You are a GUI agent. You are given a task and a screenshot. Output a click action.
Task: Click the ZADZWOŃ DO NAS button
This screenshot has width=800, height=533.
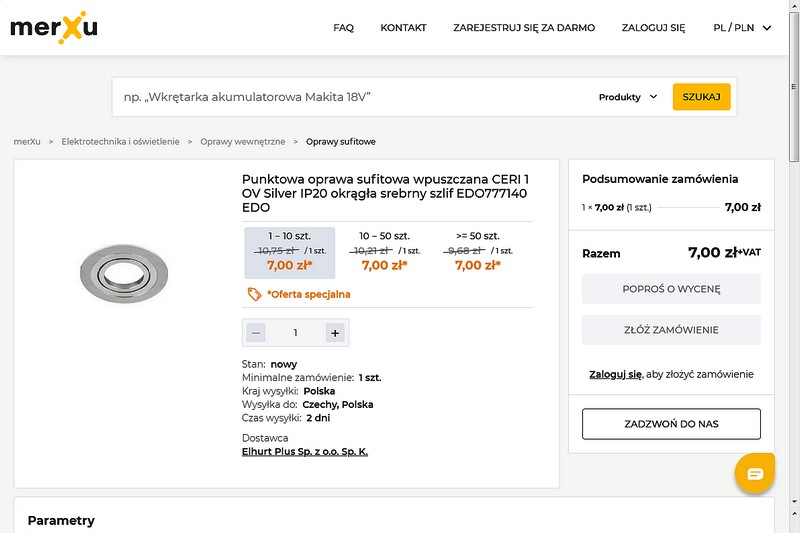(671, 424)
